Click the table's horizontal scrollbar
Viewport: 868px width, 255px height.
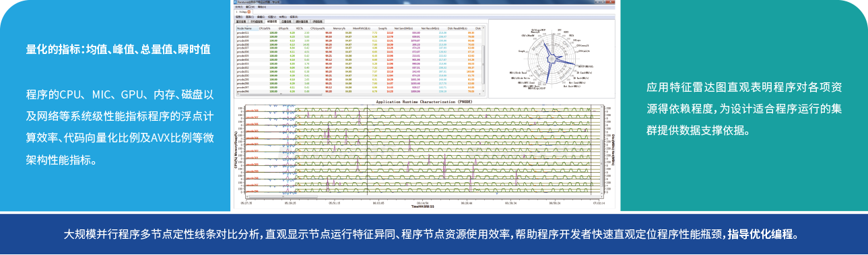359,94
